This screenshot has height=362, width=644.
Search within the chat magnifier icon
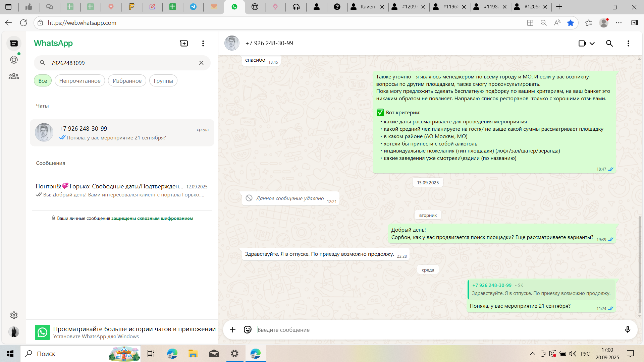point(609,43)
